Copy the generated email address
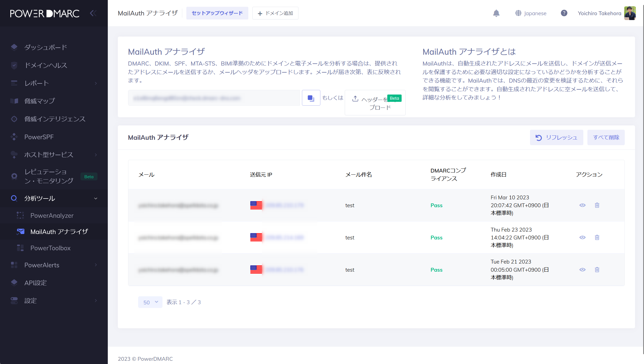This screenshot has height=364, width=644. [311, 98]
